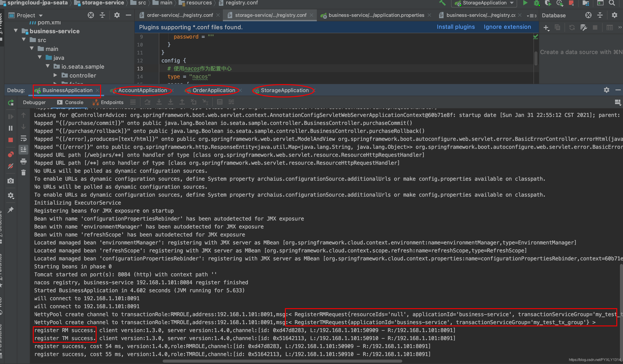Screen dimensions: 623x364
Task: Rerun BusinessApplication with the green rerun icon
Action: (11, 103)
